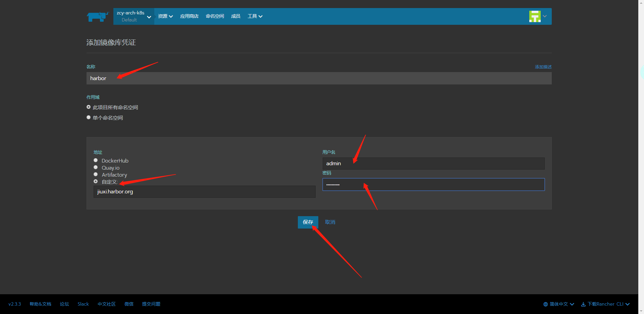
Task: Expand the chevron next to user avatar
Action: (x=545, y=16)
